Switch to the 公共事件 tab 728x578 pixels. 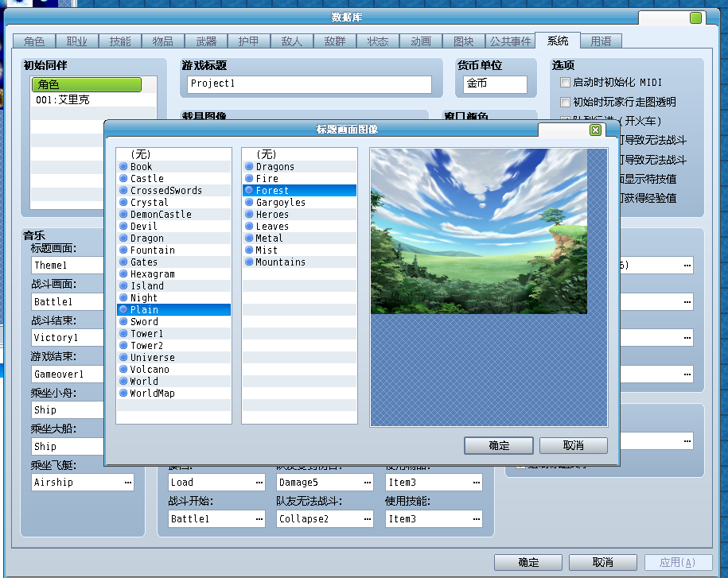(x=510, y=41)
